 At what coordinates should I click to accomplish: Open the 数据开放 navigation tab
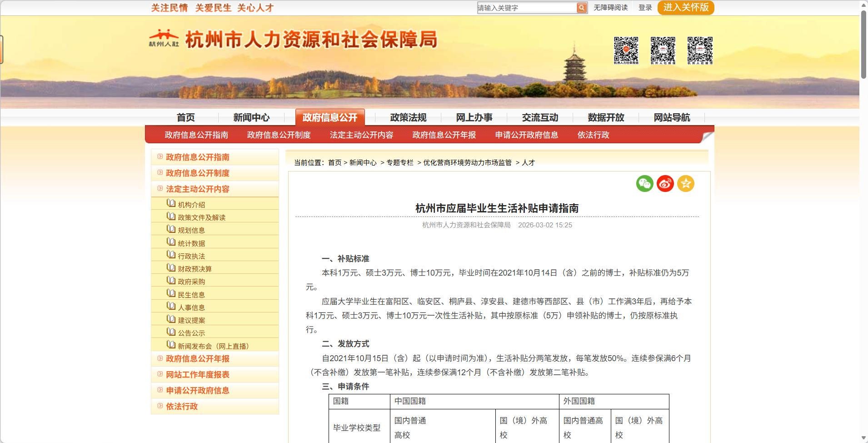pos(606,117)
